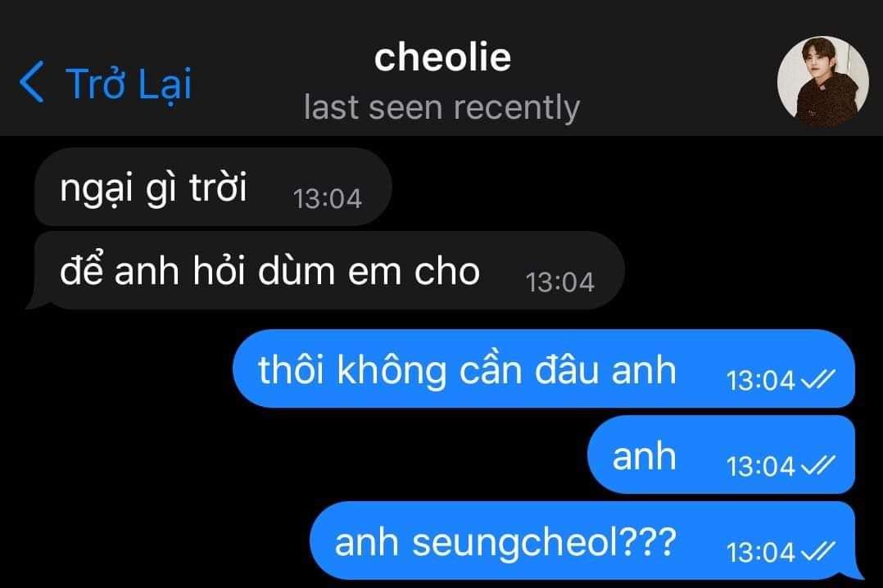Tap read checkmarks on "thôi không cần đâu anh"
The height and width of the screenshot is (588, 883).
pos(818,379)
